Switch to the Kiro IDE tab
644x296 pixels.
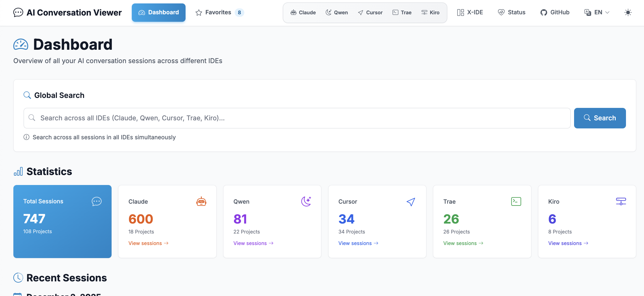coord(430,12)
